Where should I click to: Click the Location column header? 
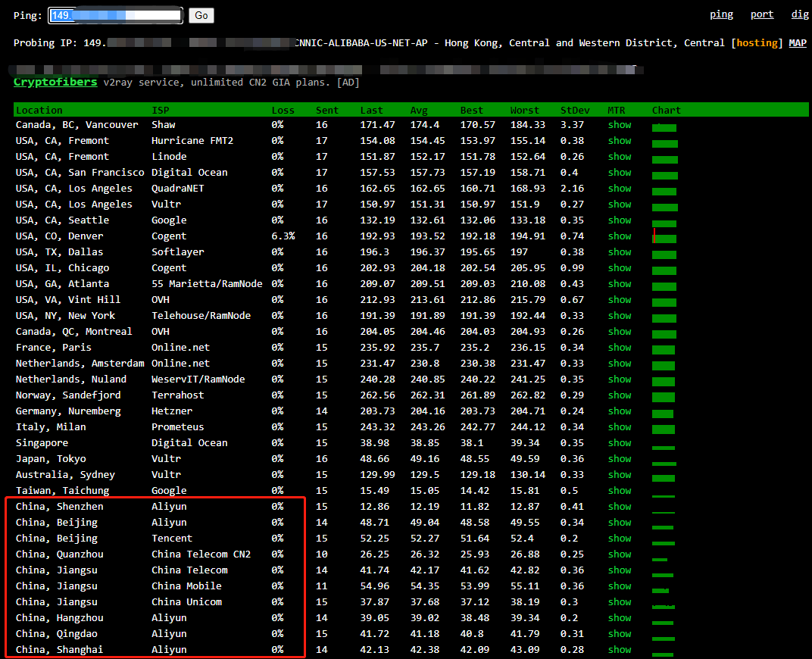coord(39,111)
